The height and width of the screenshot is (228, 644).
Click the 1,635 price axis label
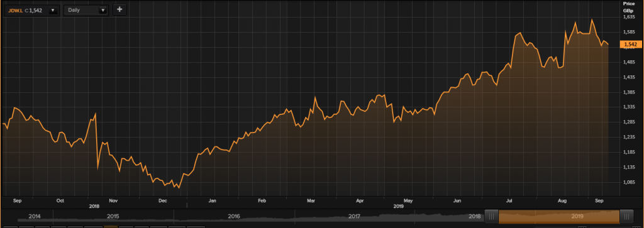(629, 18)
